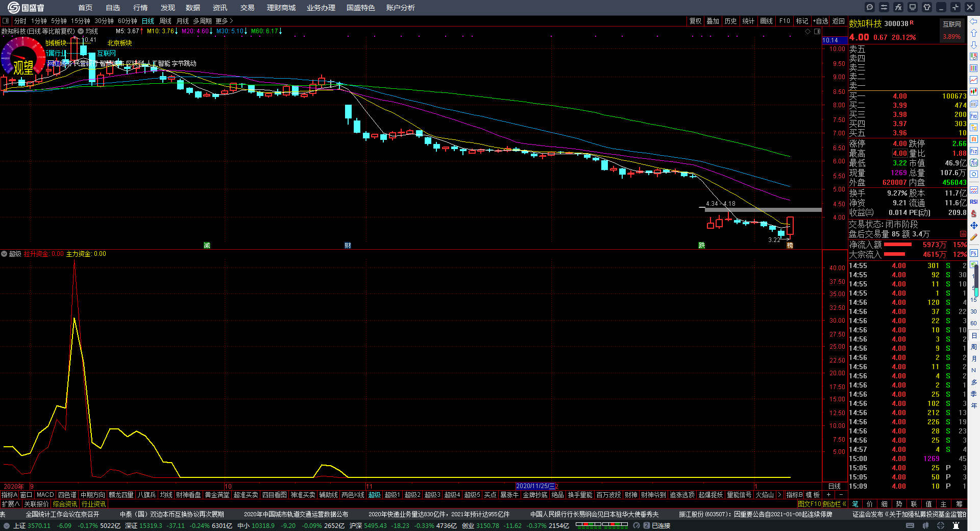Open the 日线 period selector below price axis
980x531 pixels.
coord(835,486)
